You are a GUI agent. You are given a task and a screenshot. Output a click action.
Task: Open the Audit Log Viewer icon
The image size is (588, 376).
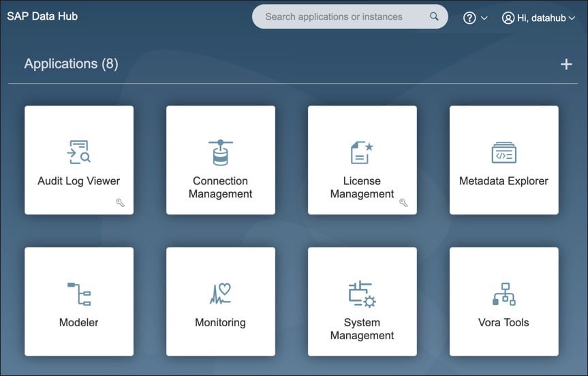coord(79,152)
